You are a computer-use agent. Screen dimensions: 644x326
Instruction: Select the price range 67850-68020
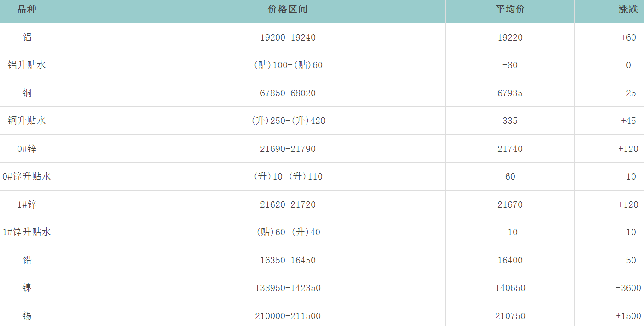pyautogui.click(x=288, y=93)
